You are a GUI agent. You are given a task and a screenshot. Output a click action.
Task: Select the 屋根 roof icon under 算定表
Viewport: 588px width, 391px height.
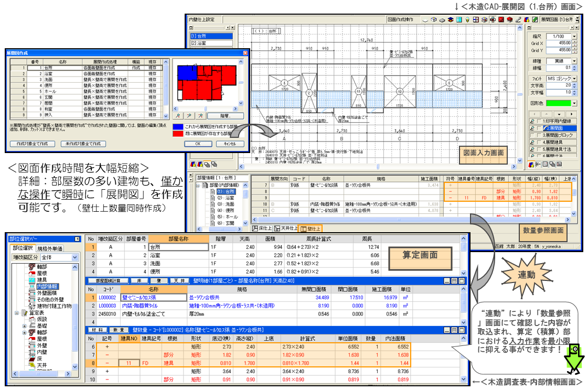point(33,339)
